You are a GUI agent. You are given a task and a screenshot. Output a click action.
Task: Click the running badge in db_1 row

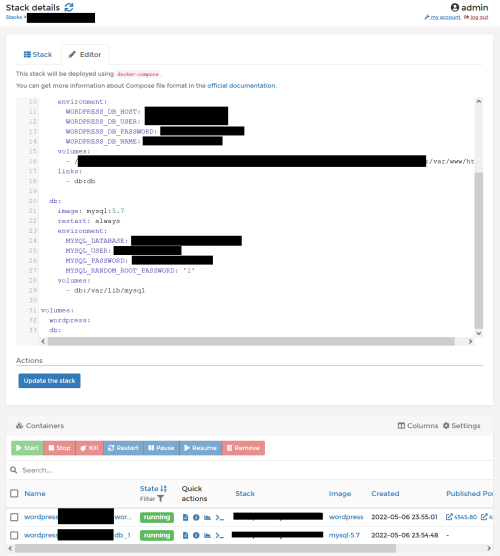tap(157, 535)
